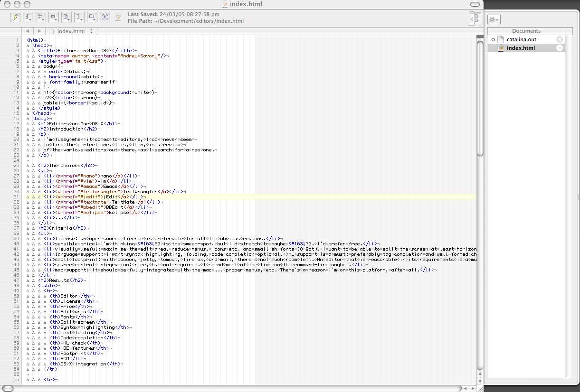Click the <th>OS X integration</th> line

pyautogui.click(x=86, y=364)
